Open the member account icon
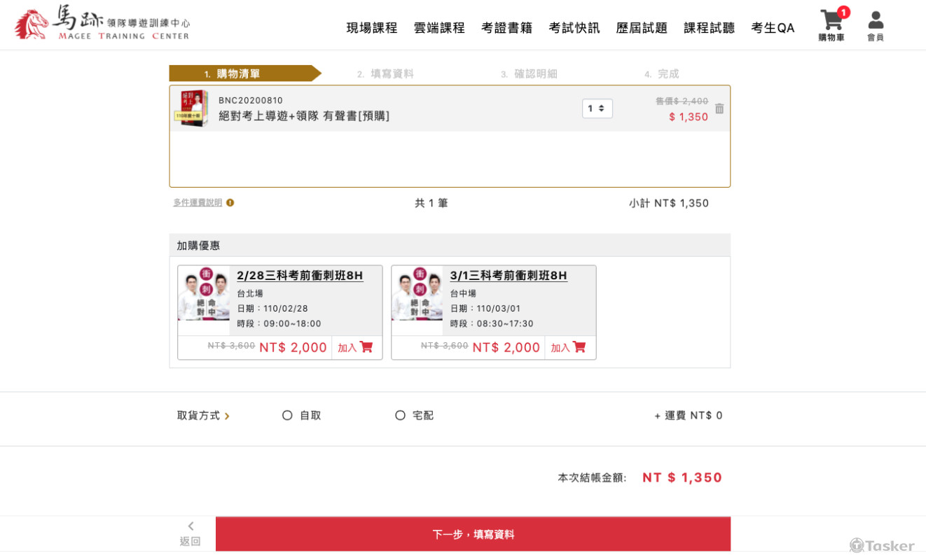The image size is (926, 560). pyautogui.click(x=876, y=21)
